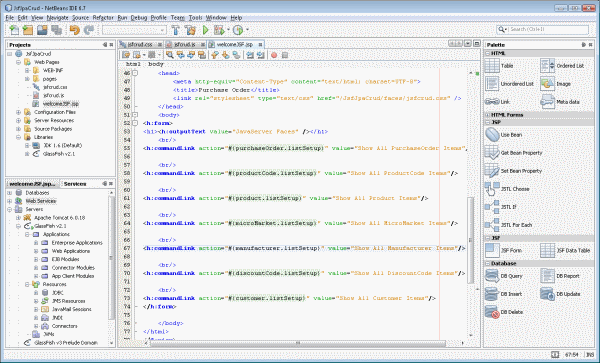Click the html breadcrumb above the code

pyautogui.click(x=133, y=64)
